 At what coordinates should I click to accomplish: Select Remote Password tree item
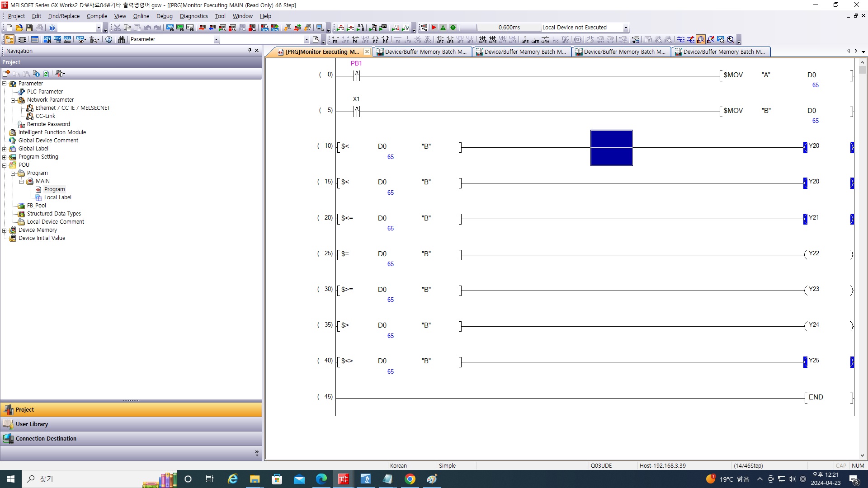pos(48,124)
